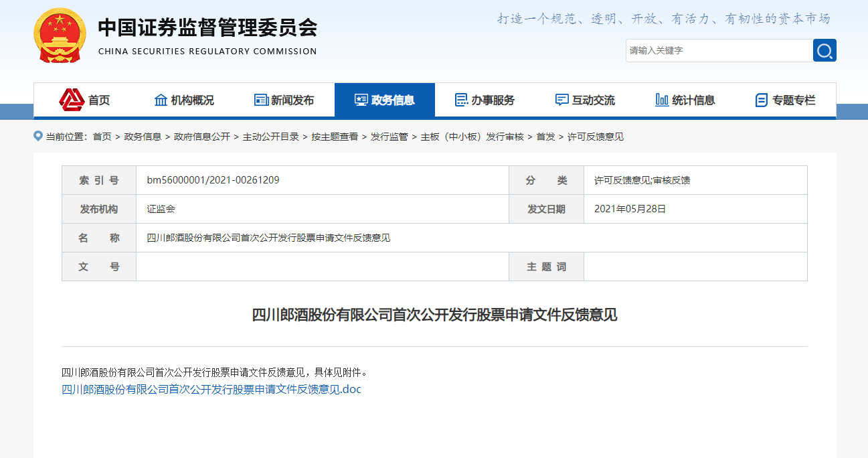The image size is (868, 458).
Task: Open the 互动交流 navigation tab
Action: pos(586,100)
